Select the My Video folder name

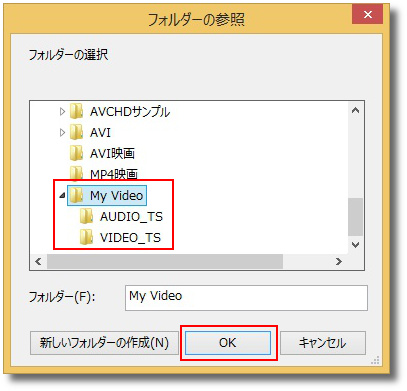point(117,196)
